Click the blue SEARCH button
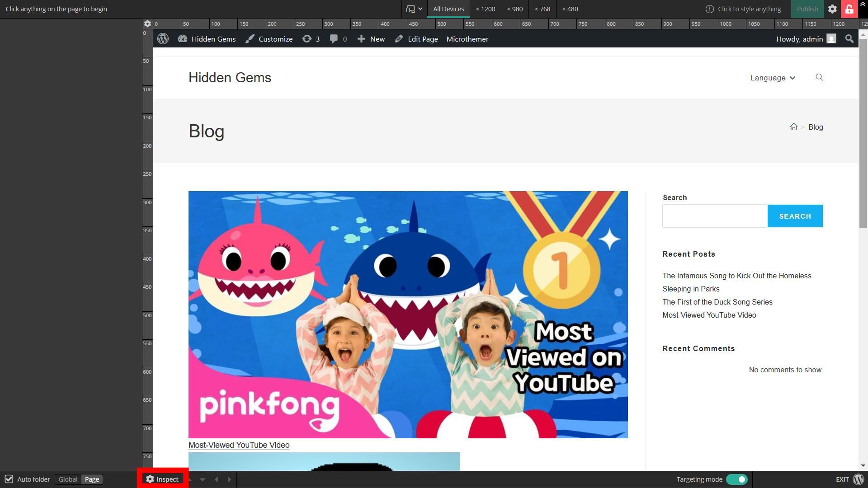 (x=795, y=216)
